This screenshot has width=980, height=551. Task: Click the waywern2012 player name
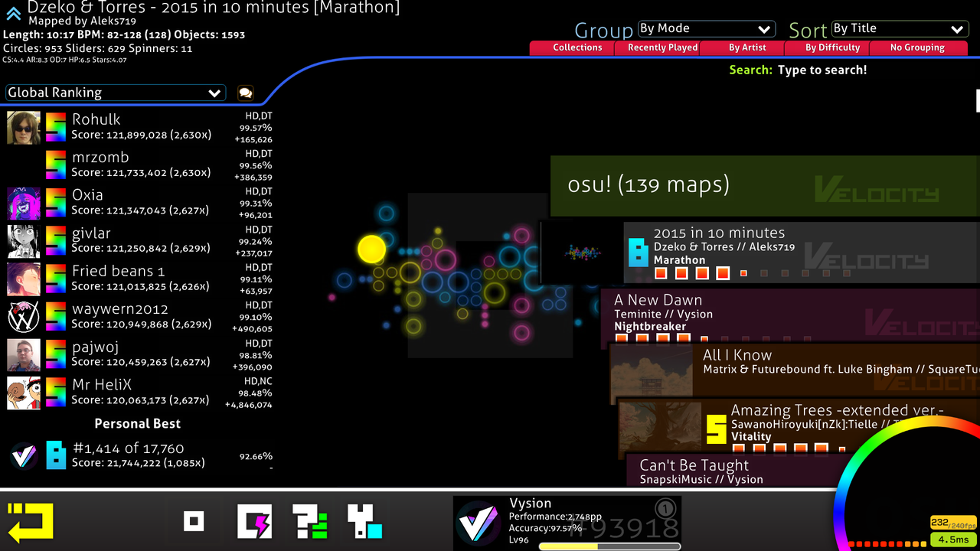120,309
